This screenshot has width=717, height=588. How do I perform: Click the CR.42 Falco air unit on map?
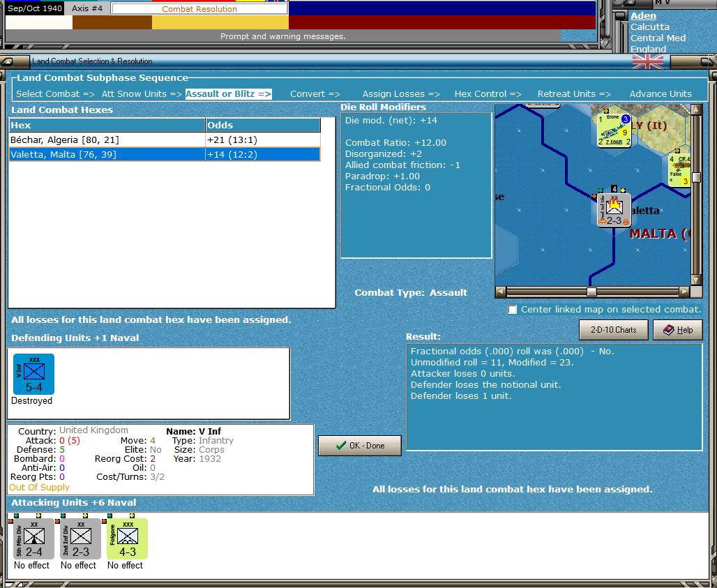coord(679,170)
